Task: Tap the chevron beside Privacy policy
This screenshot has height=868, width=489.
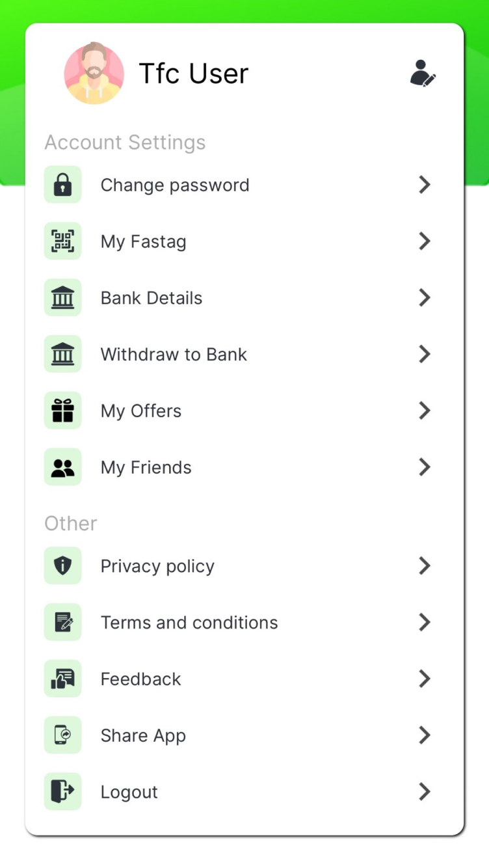Action: coord(425,566)
